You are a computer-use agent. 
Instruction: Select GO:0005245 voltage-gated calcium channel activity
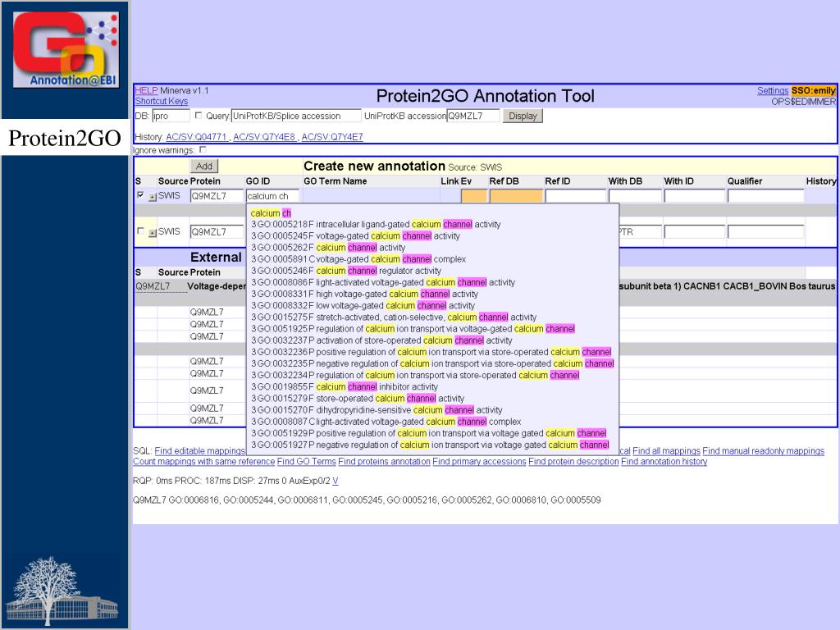(355, 236)
